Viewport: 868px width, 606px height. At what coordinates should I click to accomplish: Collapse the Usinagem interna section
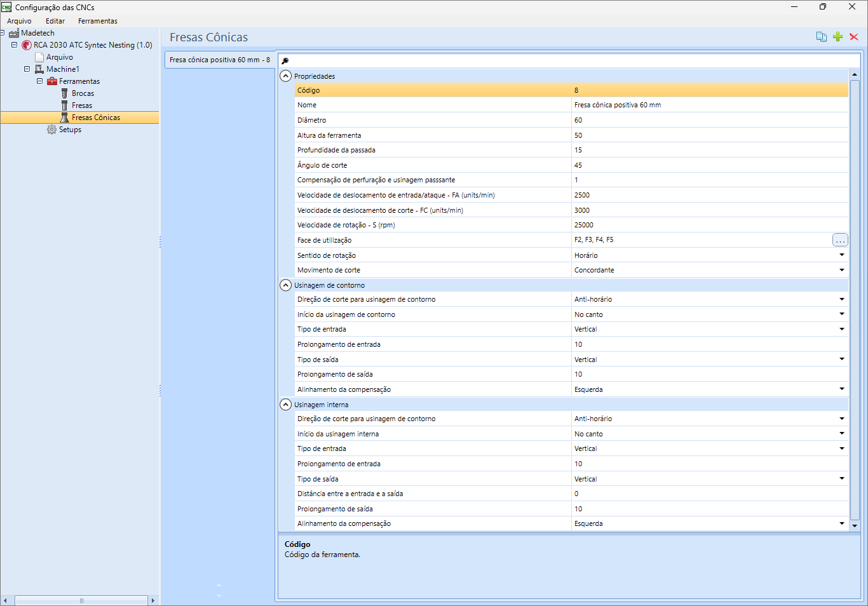286,405
